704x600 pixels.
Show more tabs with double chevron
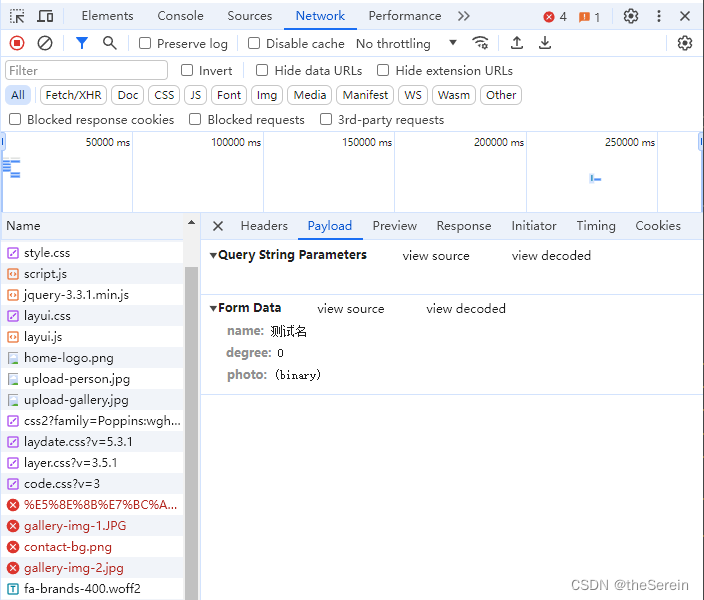click(x=463, y=17)
